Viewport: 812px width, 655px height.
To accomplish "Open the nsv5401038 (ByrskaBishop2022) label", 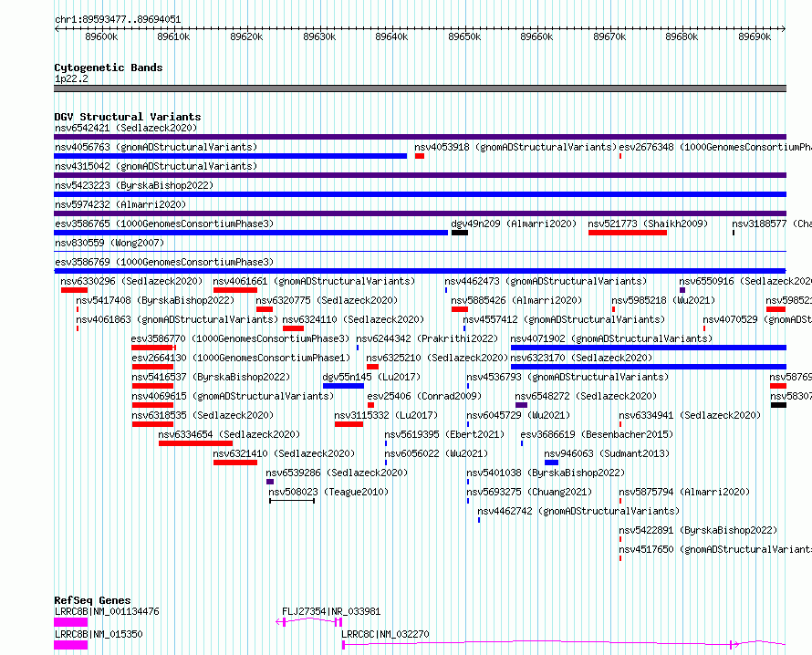I will pyautogui.click(x=546, y=473).
